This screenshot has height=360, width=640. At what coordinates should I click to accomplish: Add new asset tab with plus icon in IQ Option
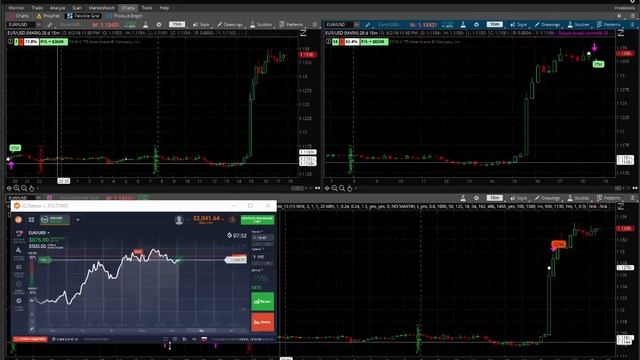(78, 220)
